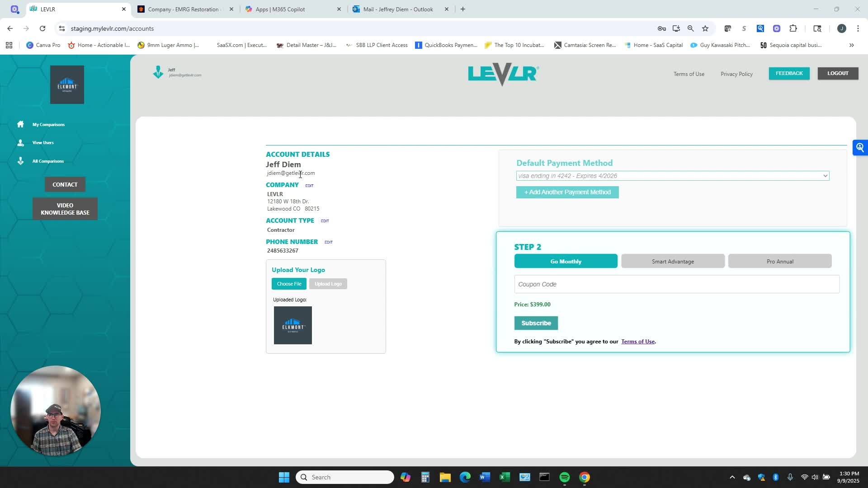Reload the page with refresh icon
The image size is (868, 488).
42,28
